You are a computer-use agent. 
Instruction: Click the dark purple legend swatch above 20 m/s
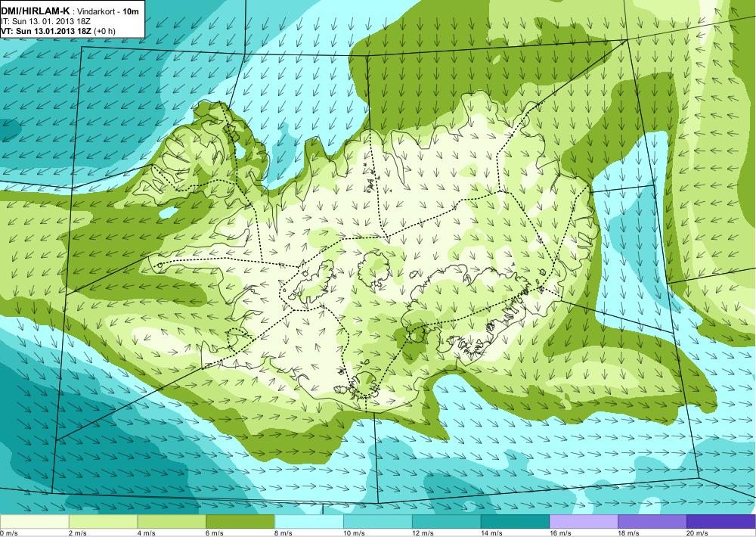pos(721,522)
